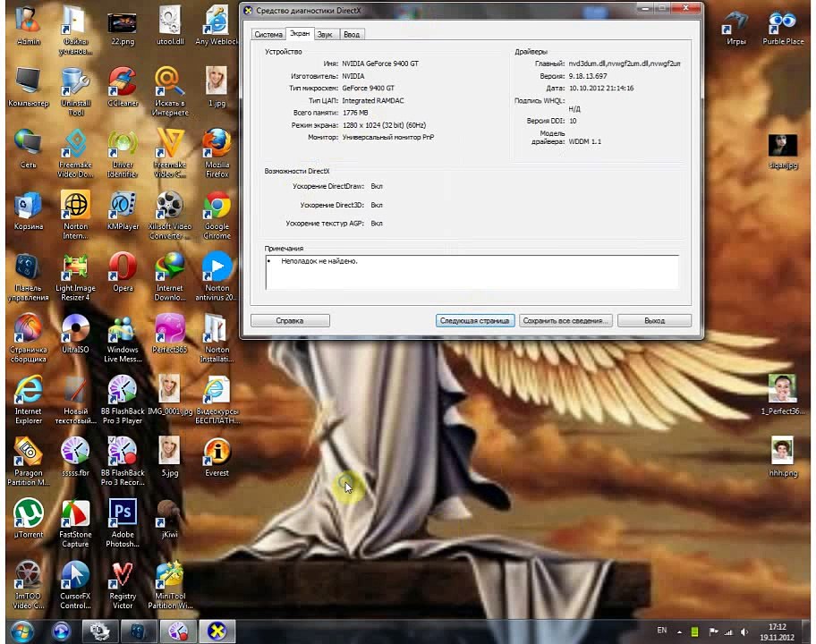This screenshot has height=644, width=816.
Task: Select the Экран tab
Action: [x=300, y=33]
